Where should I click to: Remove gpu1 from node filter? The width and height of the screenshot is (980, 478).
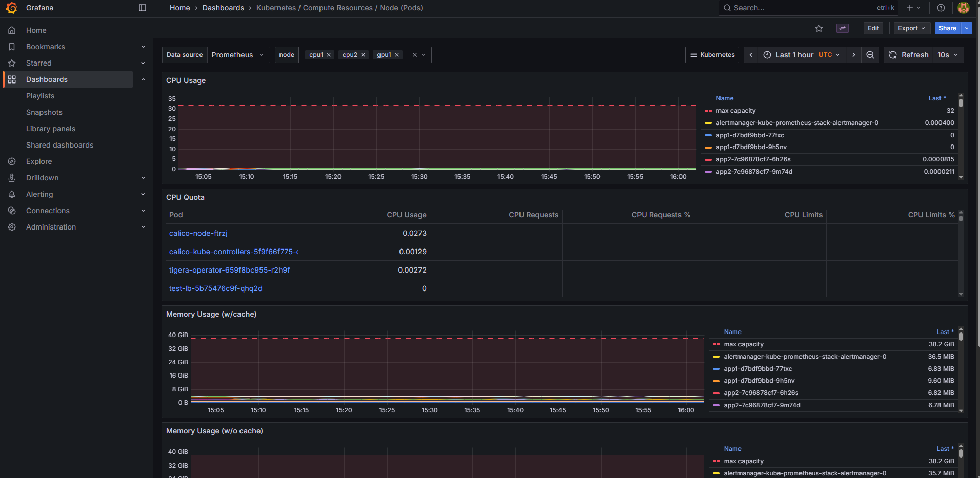pyautogui.click(x=397, y=55)
